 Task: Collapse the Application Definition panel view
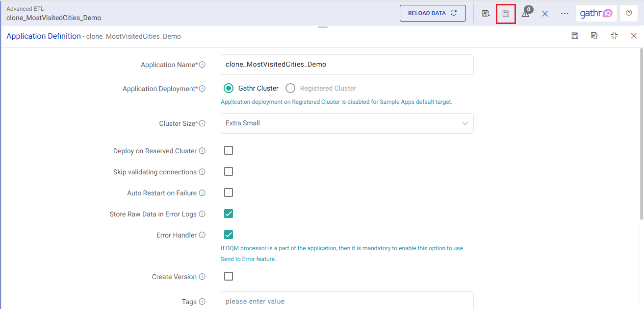point(614,36)
